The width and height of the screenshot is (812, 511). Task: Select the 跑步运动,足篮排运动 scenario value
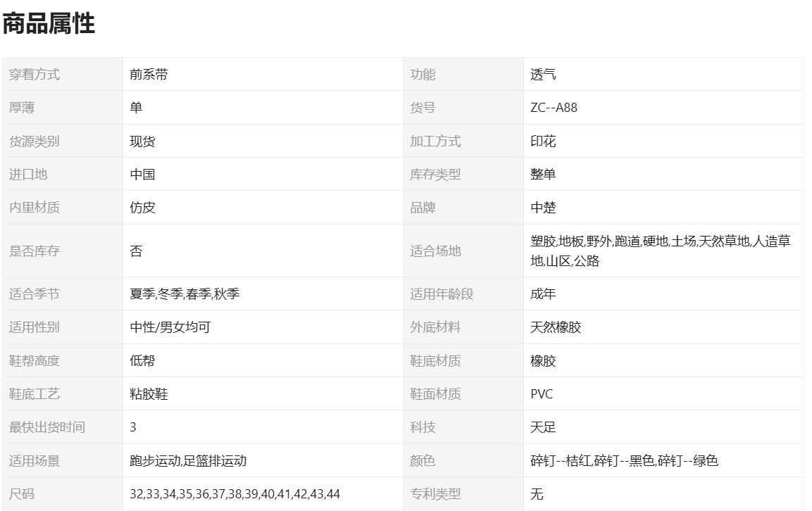click(188, 461)
